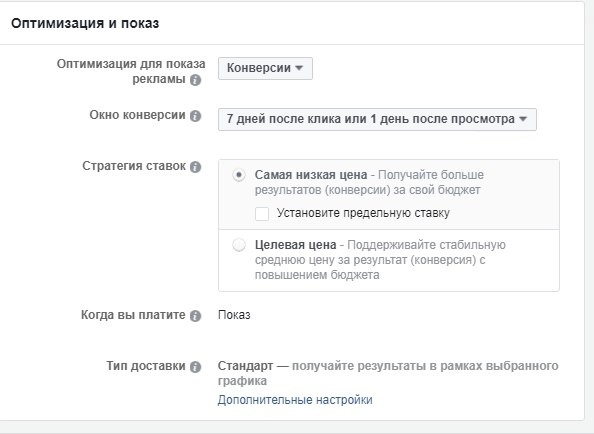Click the Целевая цена option label
Image resolution: width=594 pixels, height=434 pixels.
tap(295, 245)
